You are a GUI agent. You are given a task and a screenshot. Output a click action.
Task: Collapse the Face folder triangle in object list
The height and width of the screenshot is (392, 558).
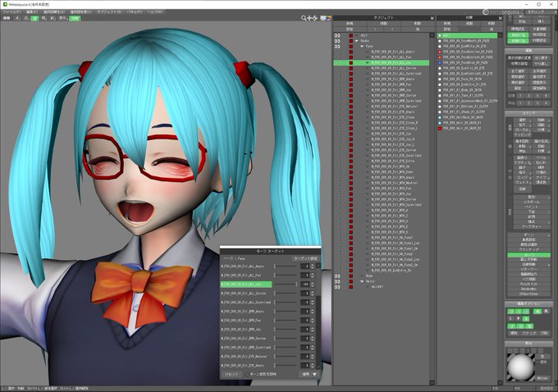coord(362,46)
